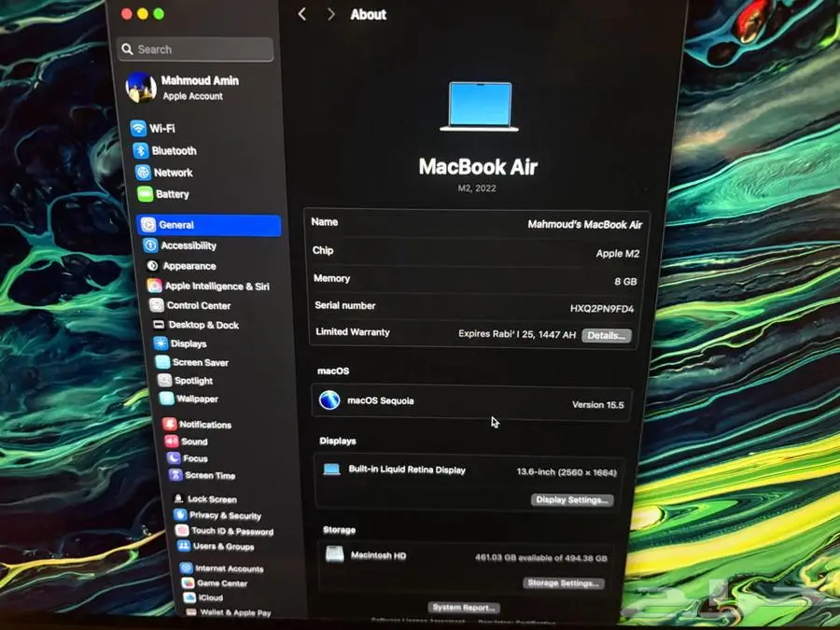This screenshot has height=630, width=840.
Task: Open Appearance icon in sidebar
Action: [x=153, y=266]
